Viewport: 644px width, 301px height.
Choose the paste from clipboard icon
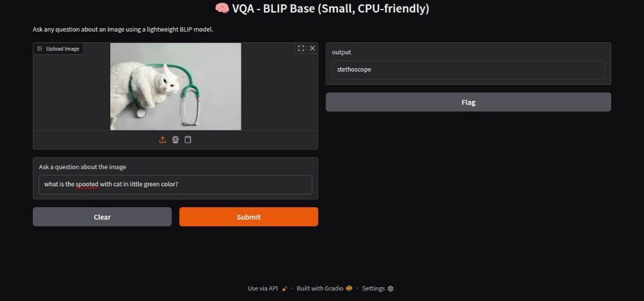pyautogui.click(x=188, y=140)
